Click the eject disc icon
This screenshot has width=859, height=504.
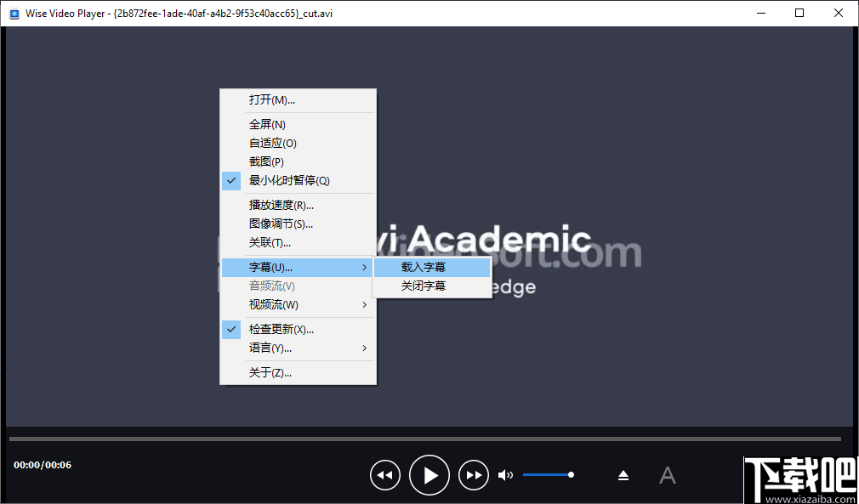tap(623, 474)
